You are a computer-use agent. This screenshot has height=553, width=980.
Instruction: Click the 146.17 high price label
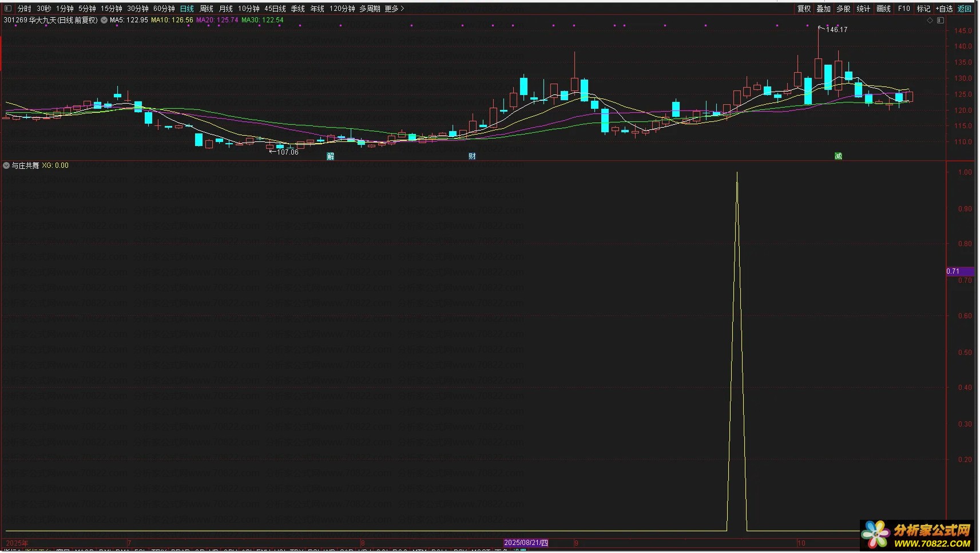(x=836, y=30)
